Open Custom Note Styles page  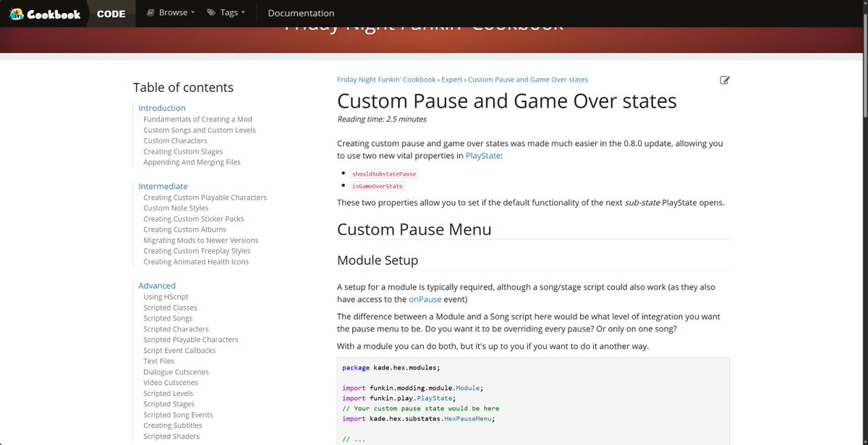[x=176, y=208]
